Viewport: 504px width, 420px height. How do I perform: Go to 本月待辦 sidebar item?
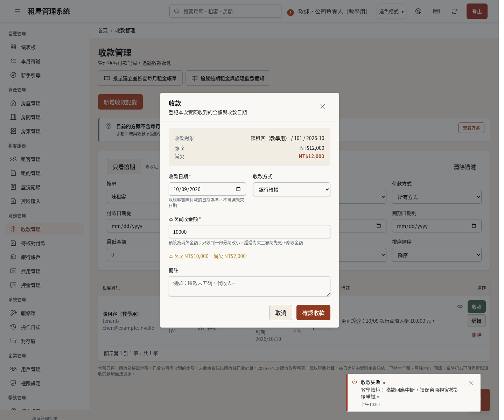[x=45, y=61]
